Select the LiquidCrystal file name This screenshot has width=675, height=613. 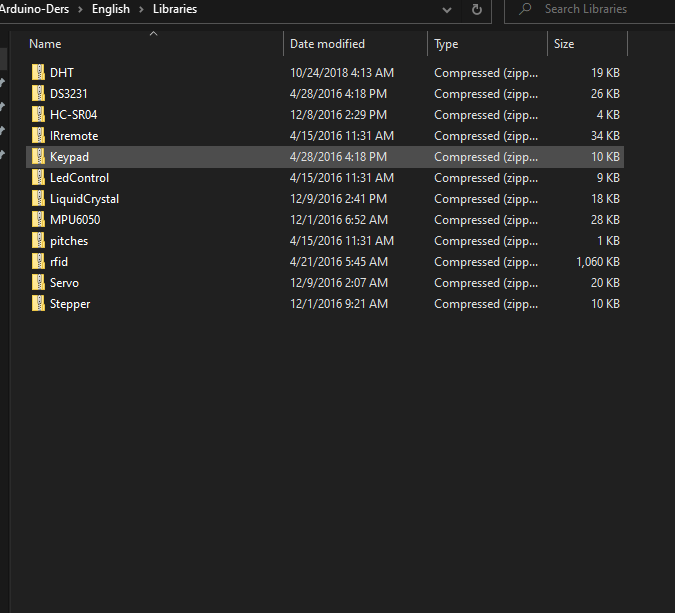point(84,198)
